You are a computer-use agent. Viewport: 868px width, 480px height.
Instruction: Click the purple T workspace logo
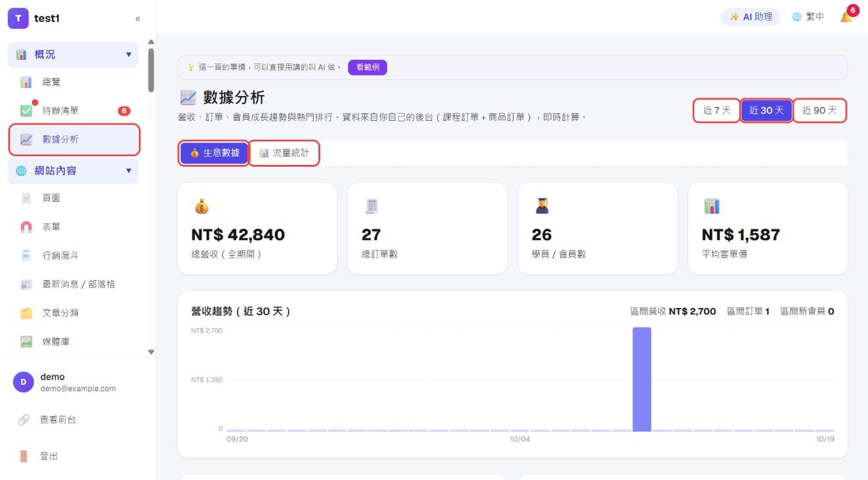pos(18,18)
